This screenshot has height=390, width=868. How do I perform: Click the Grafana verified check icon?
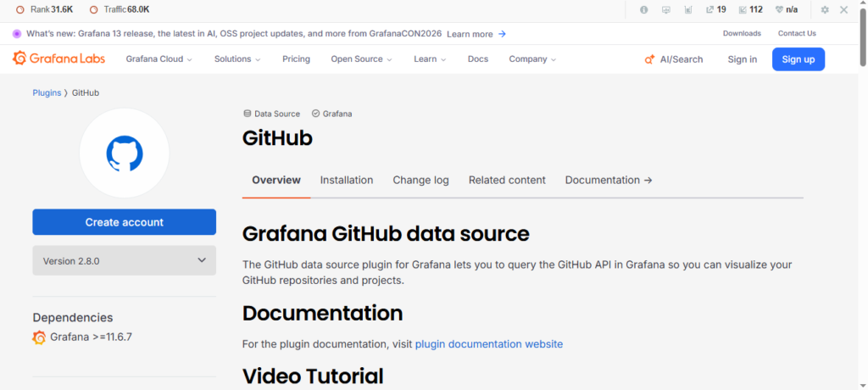(315, 114)
